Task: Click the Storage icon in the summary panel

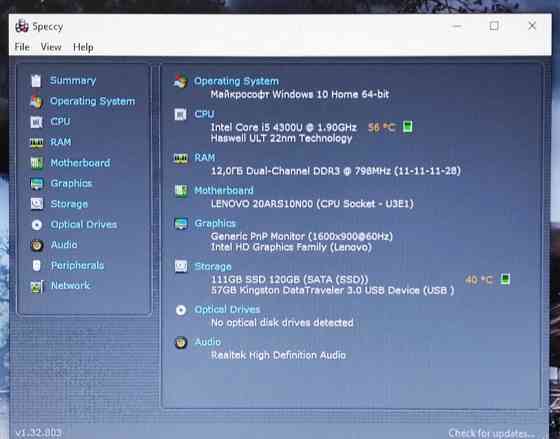Action: coord(181,266)
